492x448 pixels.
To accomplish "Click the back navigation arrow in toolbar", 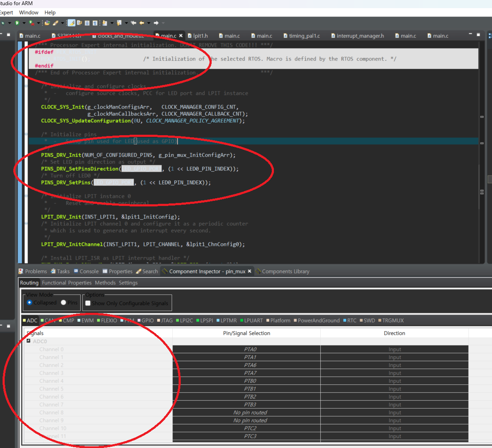I will (x=142, y=23).
